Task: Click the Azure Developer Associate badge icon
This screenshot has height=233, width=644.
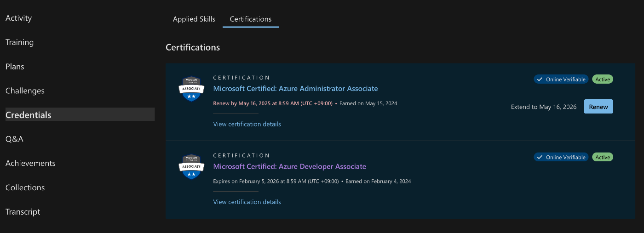Action: coord(191,167)
